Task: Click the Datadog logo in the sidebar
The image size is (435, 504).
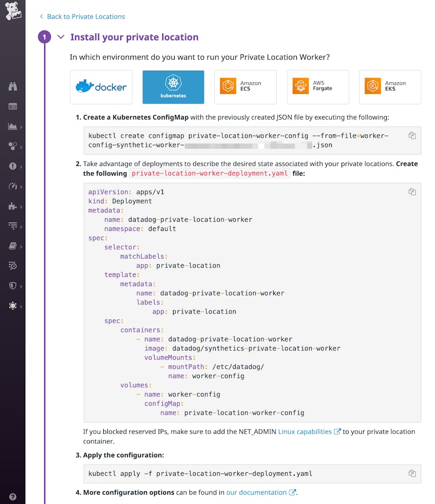Action: (13, 11)
